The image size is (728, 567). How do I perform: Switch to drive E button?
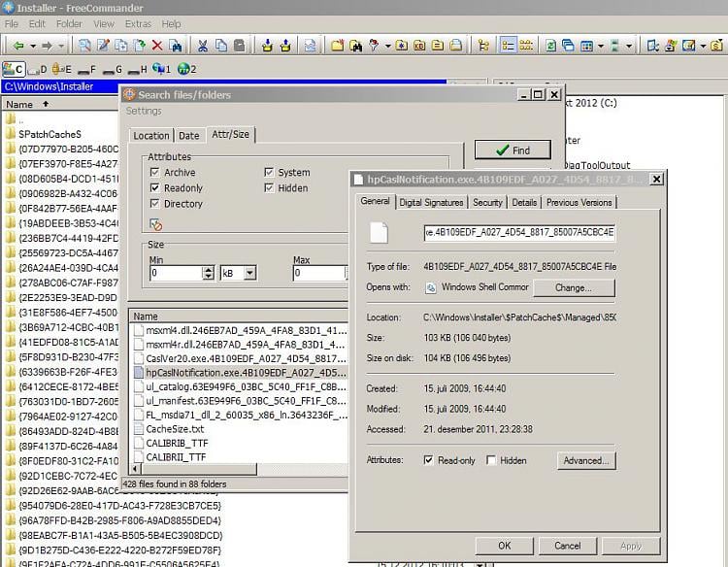point(62,69)
